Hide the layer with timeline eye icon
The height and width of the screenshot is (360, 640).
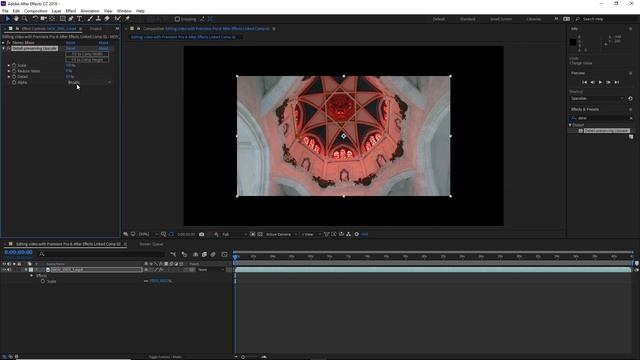[4, 270]
